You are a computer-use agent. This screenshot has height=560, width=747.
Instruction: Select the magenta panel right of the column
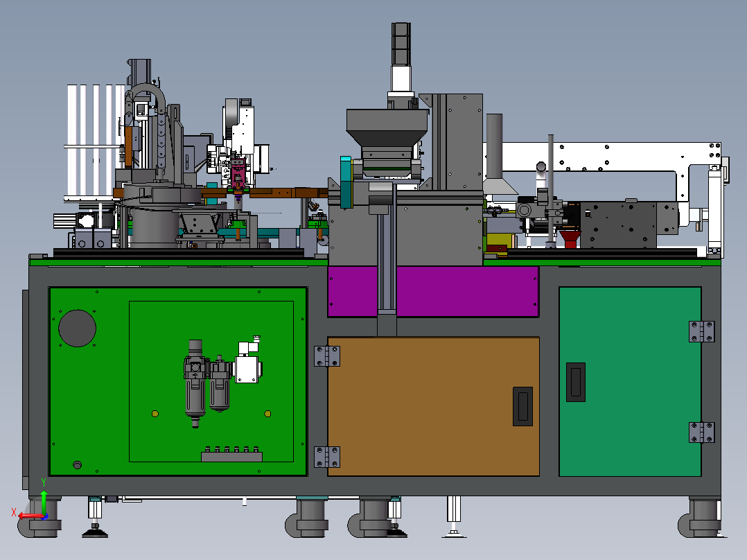pyautogui.click(x=467, y=291)
